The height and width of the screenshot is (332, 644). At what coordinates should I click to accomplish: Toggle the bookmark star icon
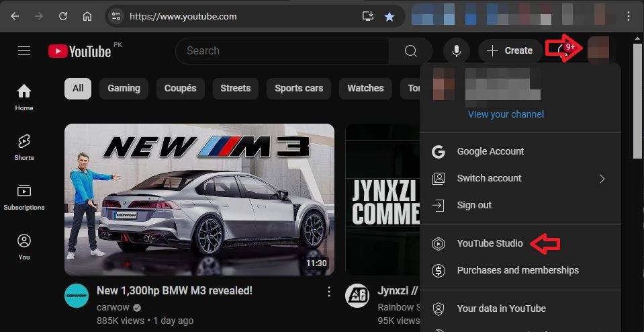point(389,16)
